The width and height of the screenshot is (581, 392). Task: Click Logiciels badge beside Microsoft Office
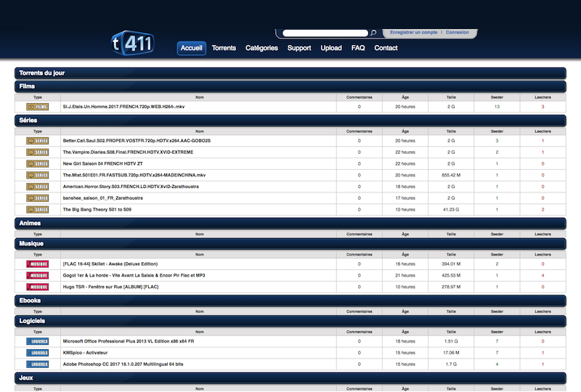tap(37, 341)
